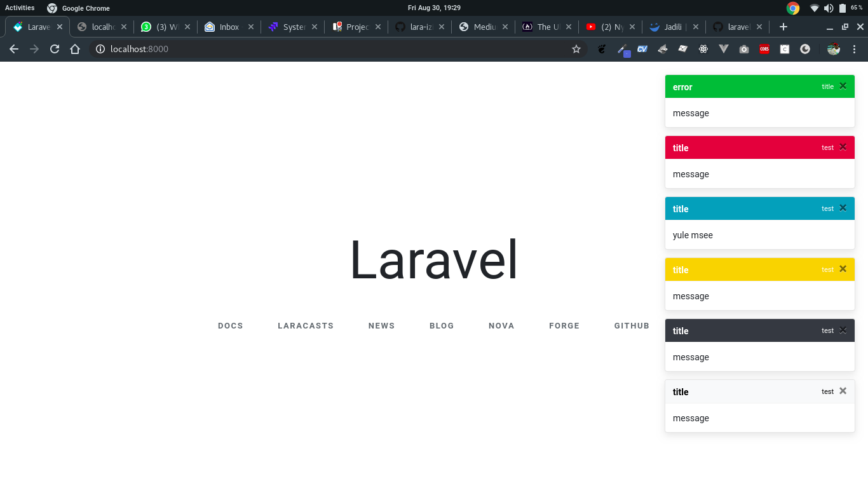The image size is (868, 488).
Task: Open the LARACASTS link
Action: [x=306, y=326]
